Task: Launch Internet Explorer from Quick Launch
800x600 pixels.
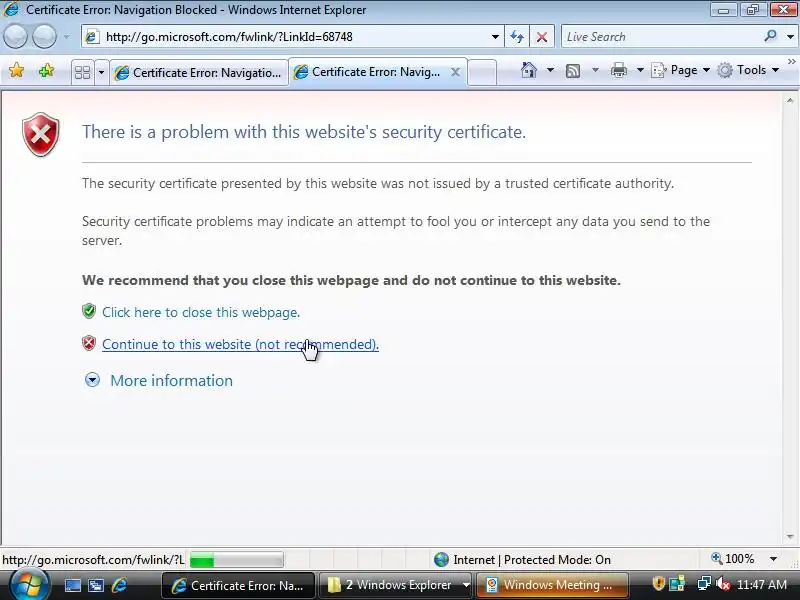Action: pos(119,585)
